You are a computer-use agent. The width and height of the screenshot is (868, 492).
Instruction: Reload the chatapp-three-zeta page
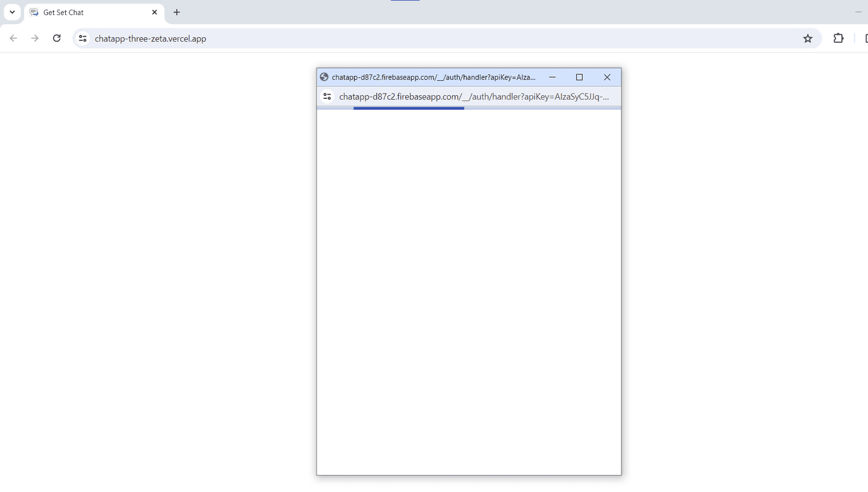pyautogui.click(x=57, y=39)
